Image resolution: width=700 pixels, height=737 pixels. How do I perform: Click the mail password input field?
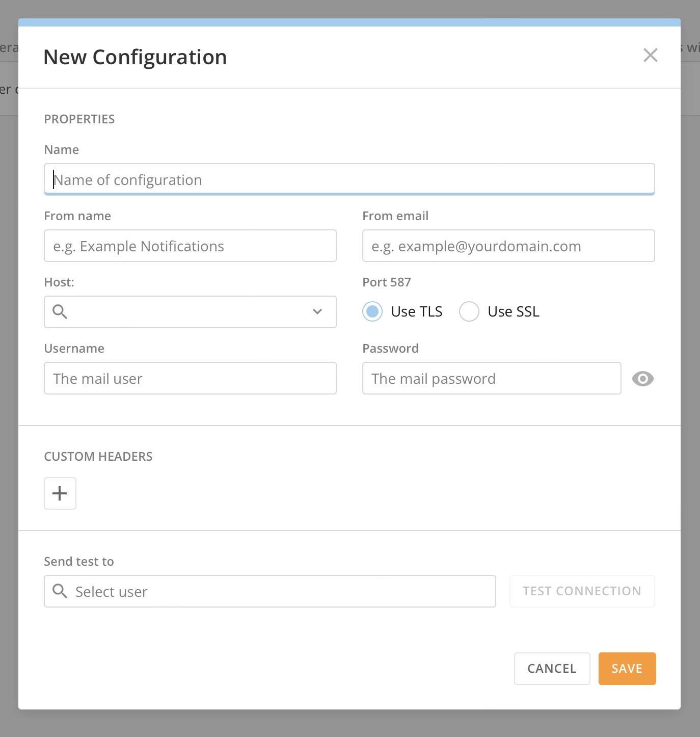pos(491,378)
